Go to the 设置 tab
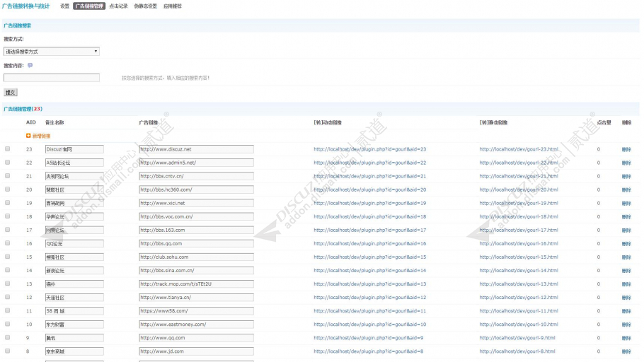 (64, 6)
